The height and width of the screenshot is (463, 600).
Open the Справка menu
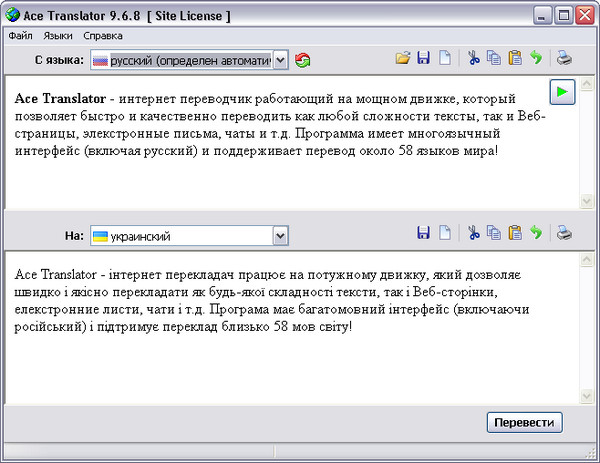(103, 35)
